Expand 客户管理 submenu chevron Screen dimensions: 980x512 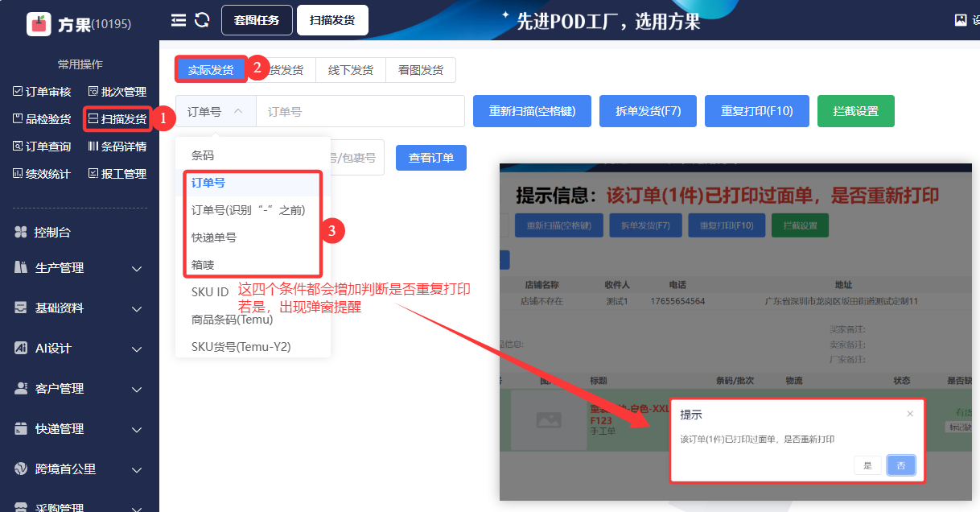[137, 389]
